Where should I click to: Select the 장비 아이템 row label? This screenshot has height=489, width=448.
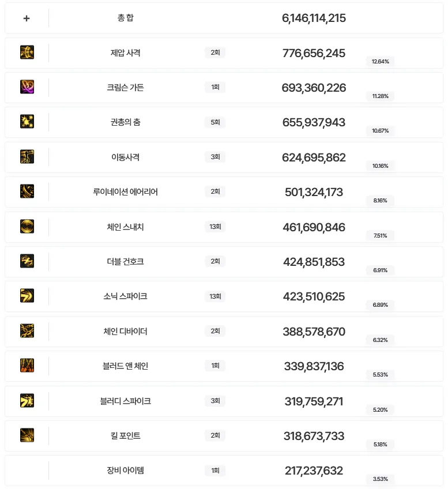point(125,471)
